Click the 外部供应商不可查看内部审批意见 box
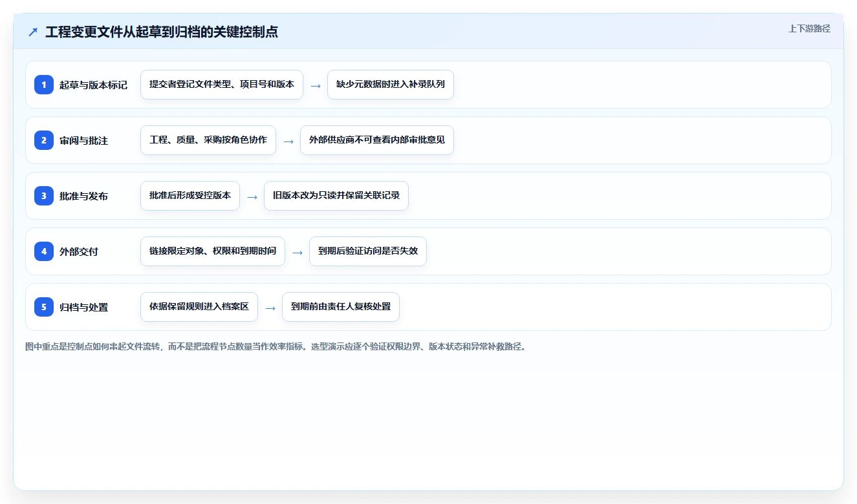 377,140
